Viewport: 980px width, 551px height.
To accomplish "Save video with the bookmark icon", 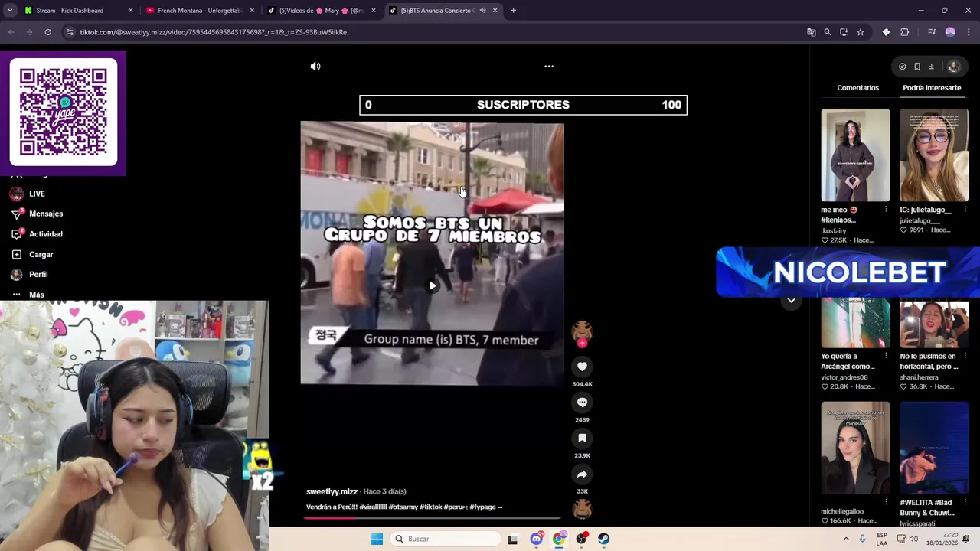I will (582, 439).
